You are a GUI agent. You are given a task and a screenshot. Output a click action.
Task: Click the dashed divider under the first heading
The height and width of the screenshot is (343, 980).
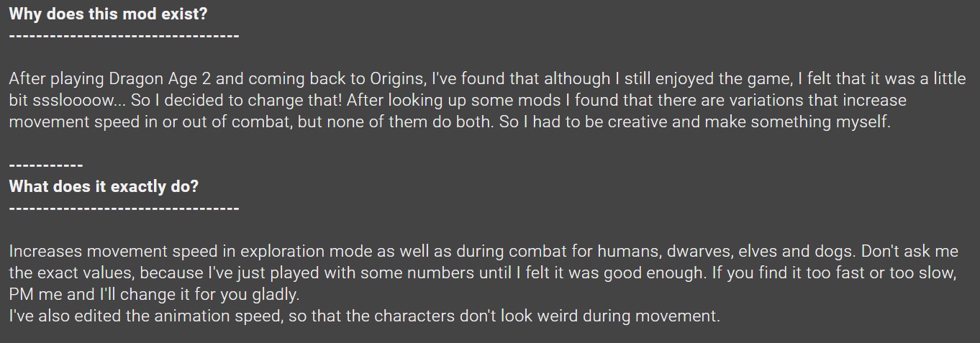(x=124, y=35)
